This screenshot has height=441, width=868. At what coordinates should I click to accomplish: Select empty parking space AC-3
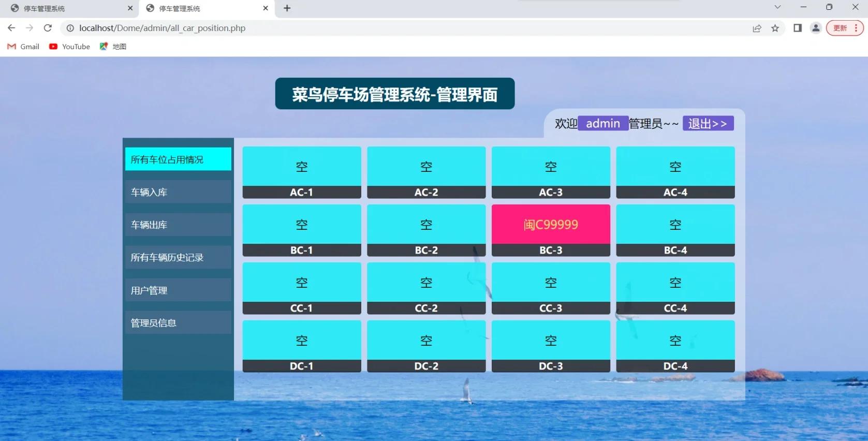[551, 172]
